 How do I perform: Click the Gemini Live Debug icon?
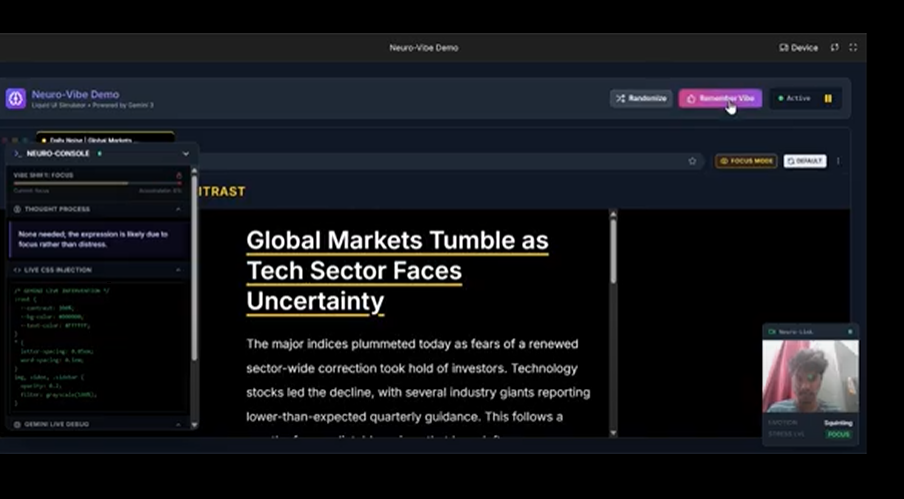point(17,425)
